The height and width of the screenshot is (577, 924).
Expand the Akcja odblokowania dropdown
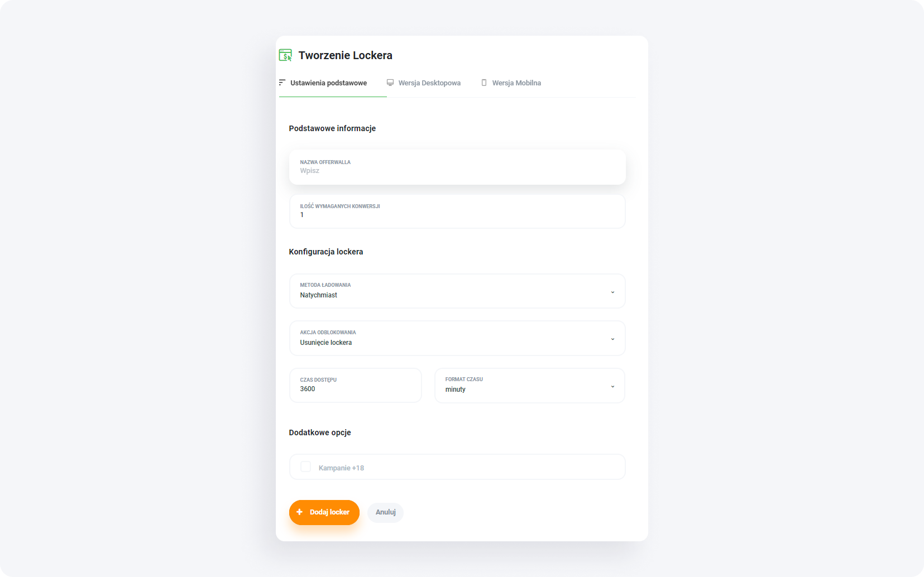(x=457, y=338)
